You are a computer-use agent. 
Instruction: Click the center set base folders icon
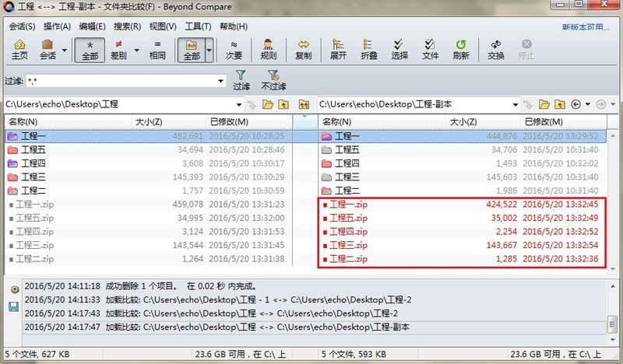point(304,105)
